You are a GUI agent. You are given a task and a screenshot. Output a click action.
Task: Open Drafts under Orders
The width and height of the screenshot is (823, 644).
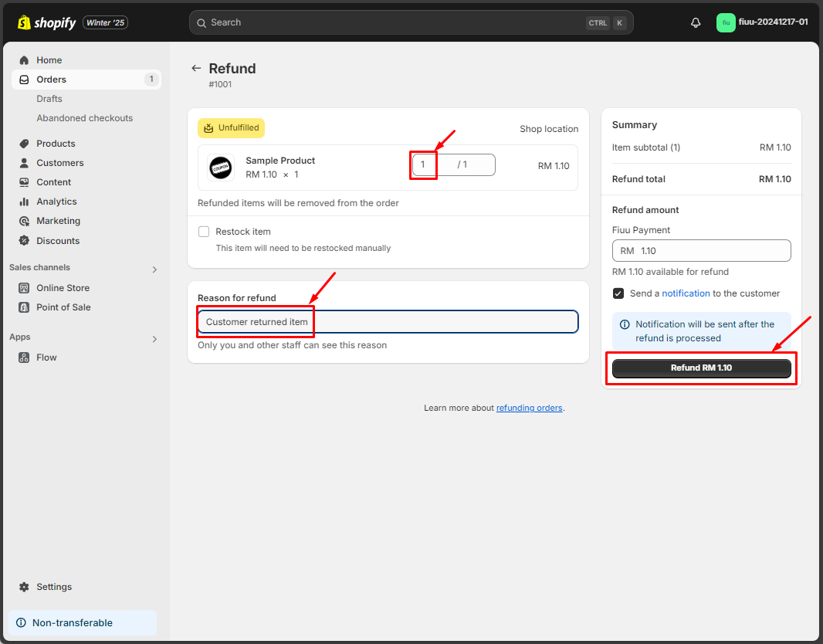point(49,99)
